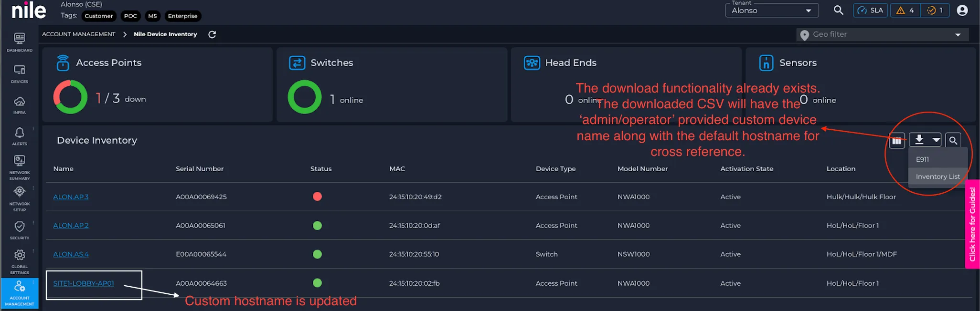Open the pending tasks badge showing 1
The height and width of the screenshot is (311, 980).
tap(935, 10)
